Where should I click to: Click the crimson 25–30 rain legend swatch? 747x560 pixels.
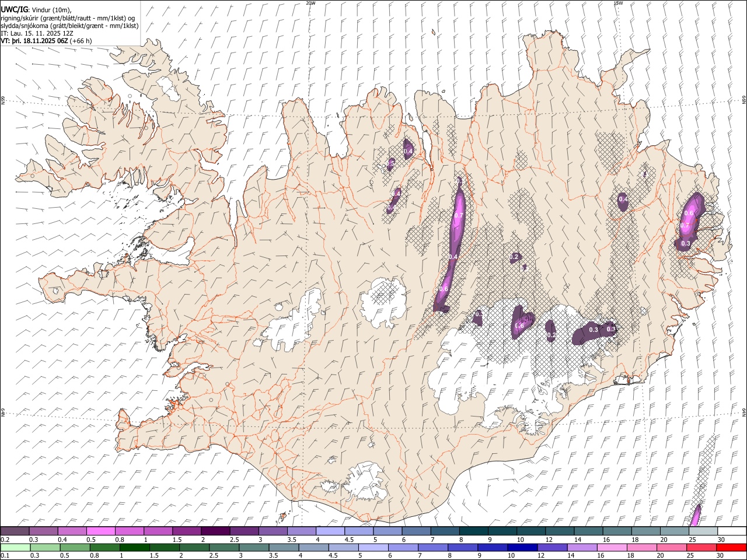[701, 547]
